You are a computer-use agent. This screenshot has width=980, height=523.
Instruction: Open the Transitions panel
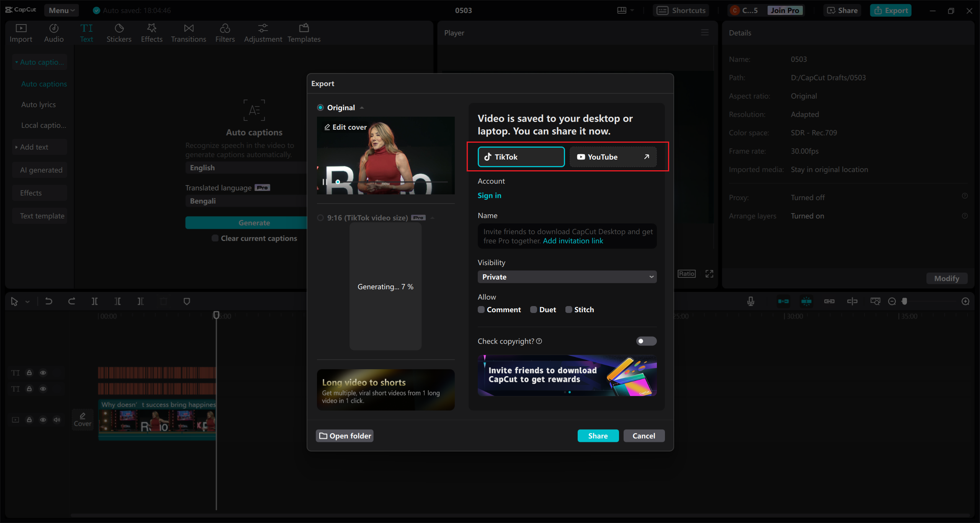(188, 33)
